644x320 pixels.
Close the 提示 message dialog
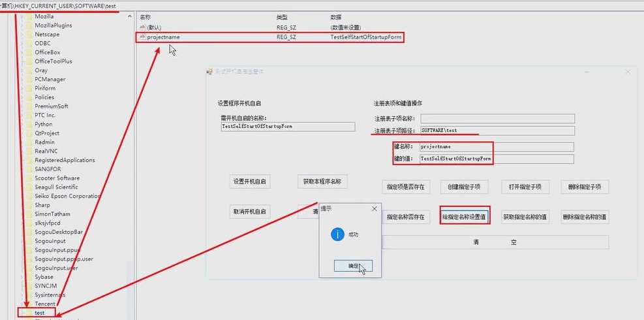click(374, 209)
